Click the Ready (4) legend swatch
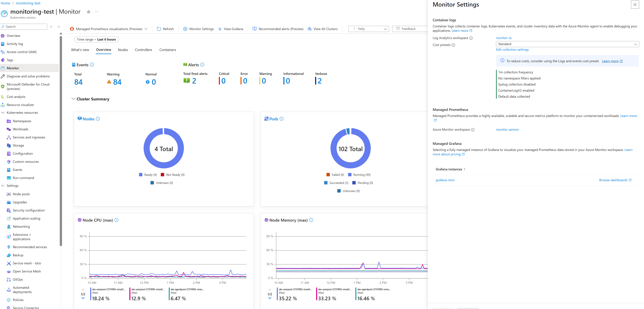644x309 pixels. [141, 175]
